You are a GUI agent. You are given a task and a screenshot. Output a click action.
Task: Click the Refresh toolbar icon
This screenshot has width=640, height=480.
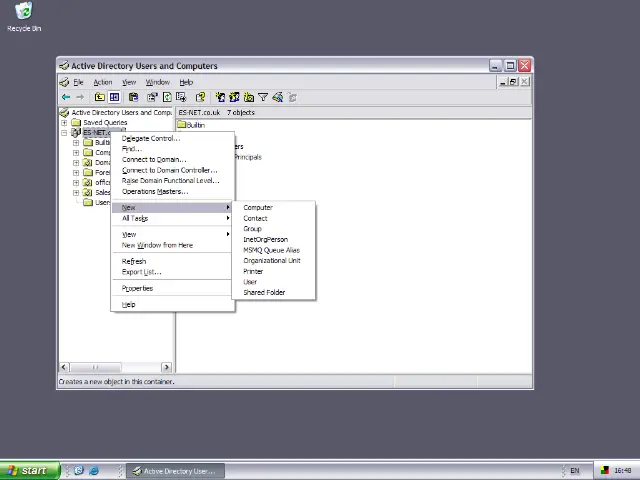click(167, 97)
